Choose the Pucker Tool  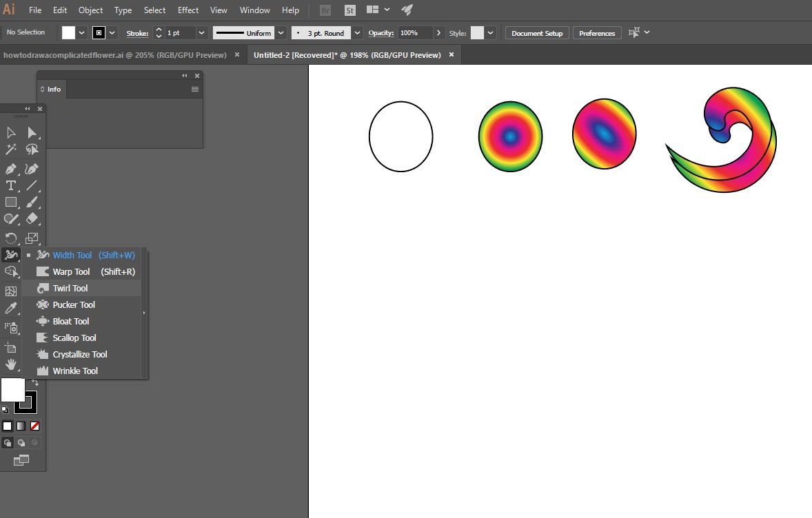point(73,304)
